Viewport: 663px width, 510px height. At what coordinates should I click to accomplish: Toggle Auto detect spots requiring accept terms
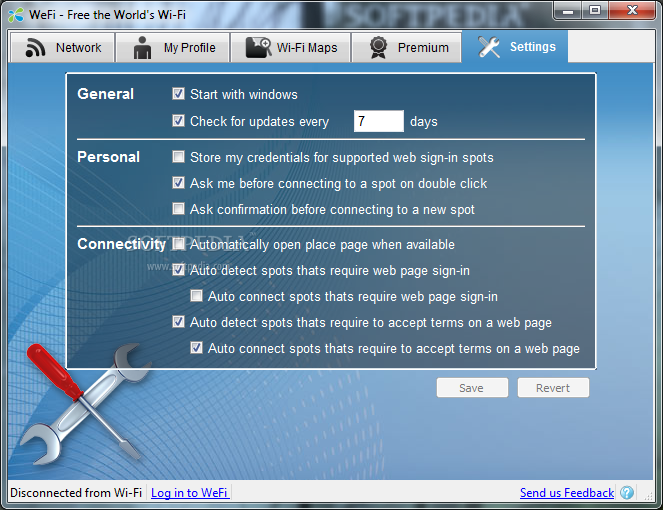[178, 322]
